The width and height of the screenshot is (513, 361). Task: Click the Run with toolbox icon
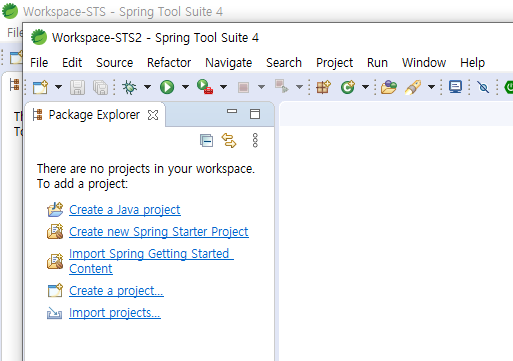point(205,87)
